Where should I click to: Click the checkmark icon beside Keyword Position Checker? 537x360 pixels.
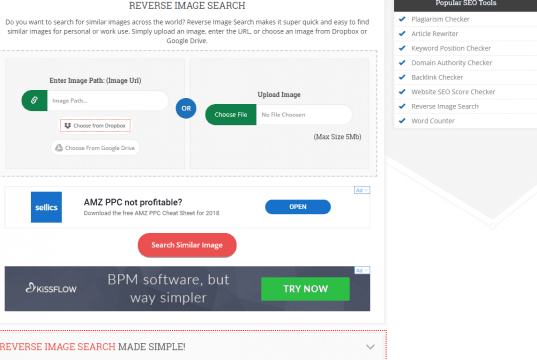click(402, 48)
